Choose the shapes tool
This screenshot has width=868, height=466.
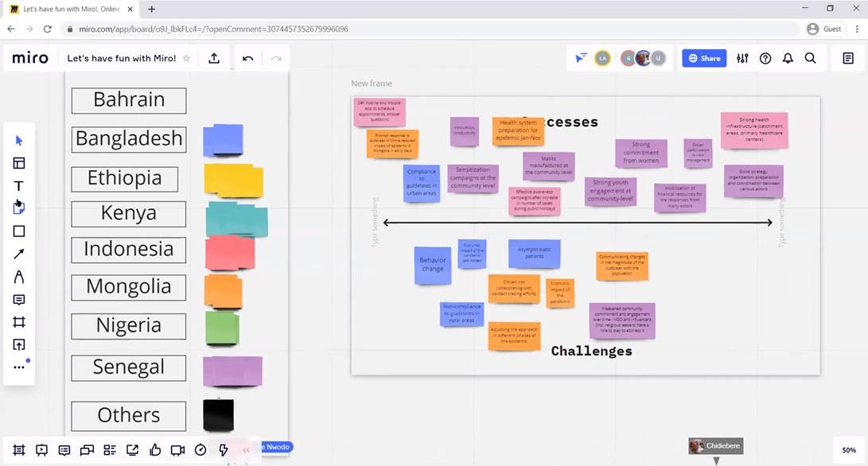(x=19, y=231)
